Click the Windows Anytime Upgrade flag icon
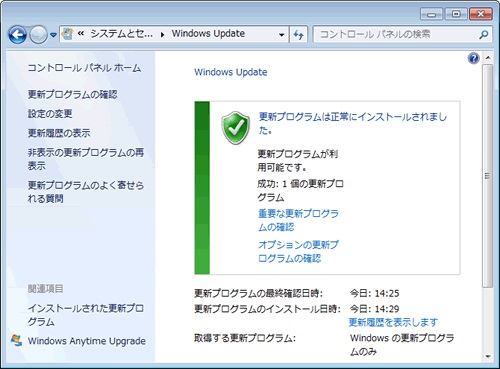Image resolution: width=500 pixels, height=369 pixels. click(x=16, y=340)
